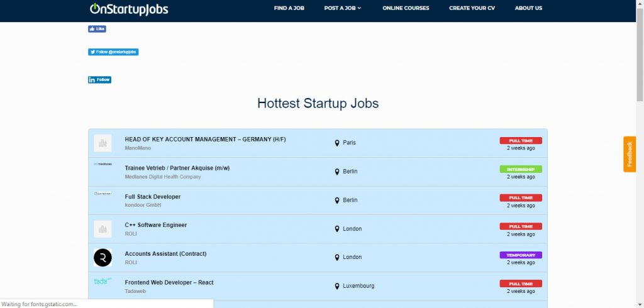Open the orange Feedback tab
644x308 pixels.
(x=629, y=154)
